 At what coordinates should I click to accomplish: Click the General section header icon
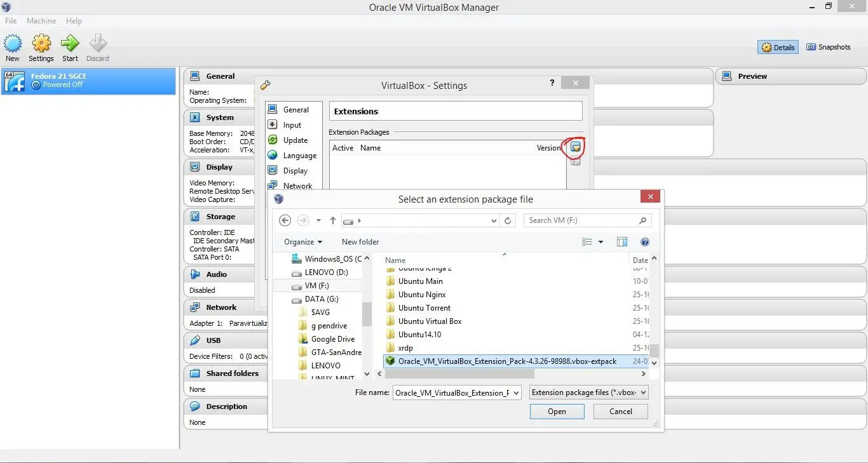(195, 76)
